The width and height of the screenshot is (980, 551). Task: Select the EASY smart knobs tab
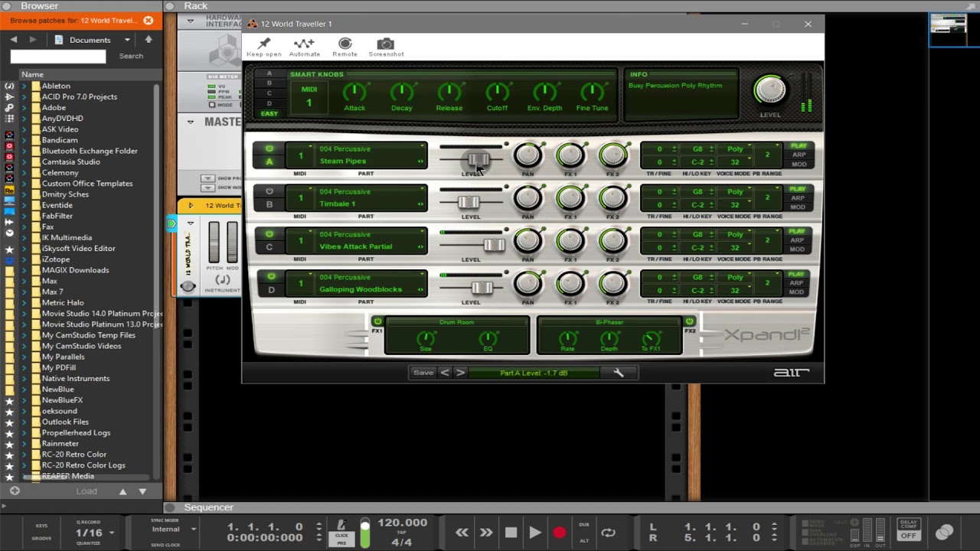(269, 113)
